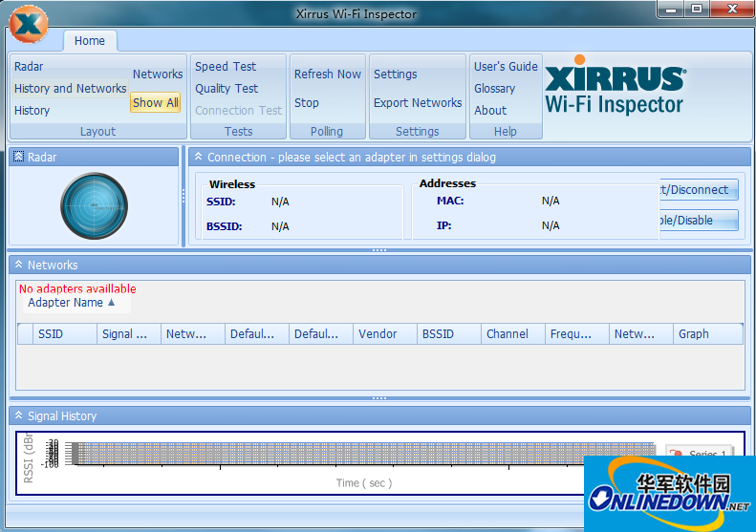This screenshot has width=756, height=532.
Task: Open the User's Guide
Action: click(506, 67)
